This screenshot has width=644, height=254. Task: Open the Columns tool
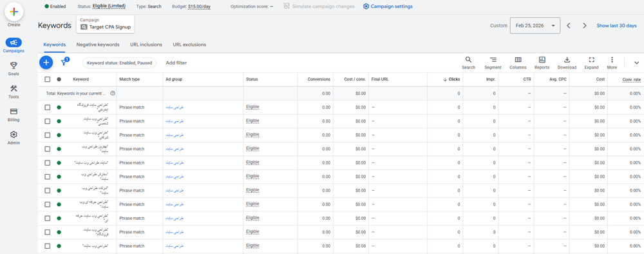tap(518, 63)
